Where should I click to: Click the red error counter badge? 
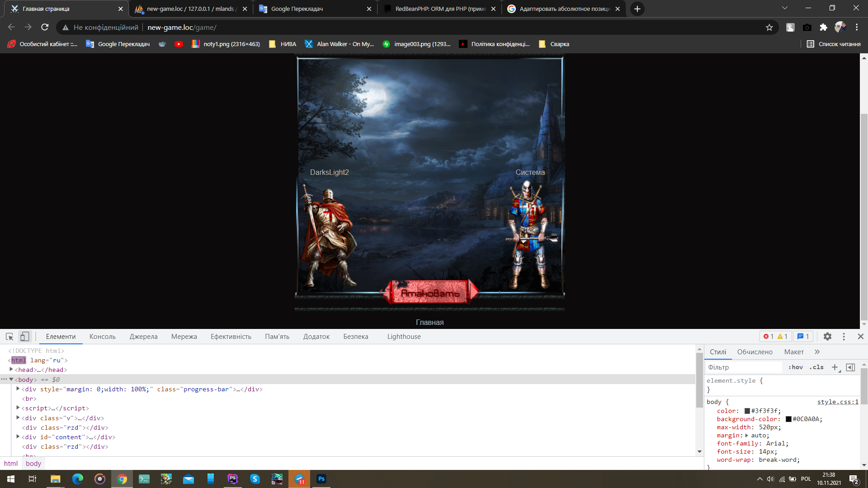769,337
